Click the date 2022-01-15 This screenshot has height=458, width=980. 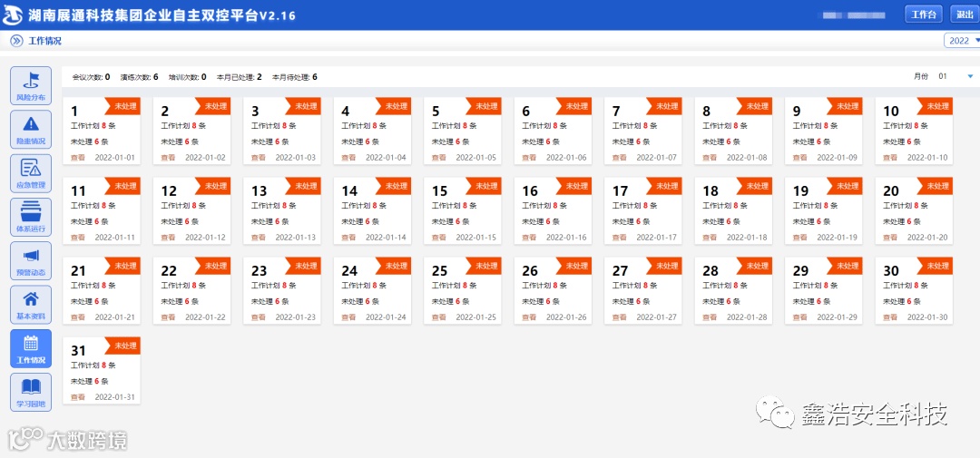pyautogui.click(x=476, y=238)
